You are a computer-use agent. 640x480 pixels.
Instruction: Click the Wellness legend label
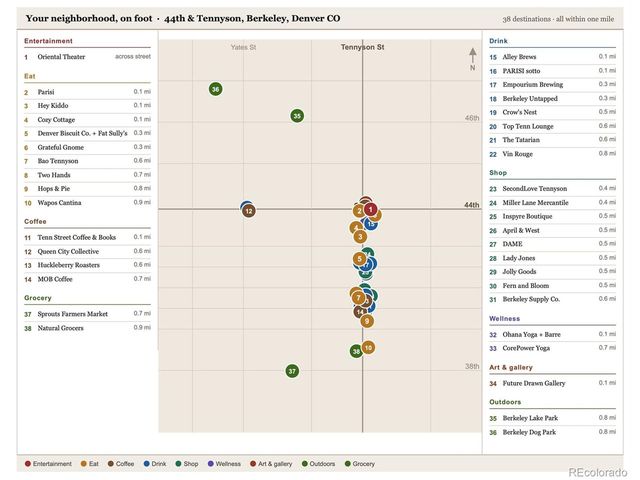228,464
